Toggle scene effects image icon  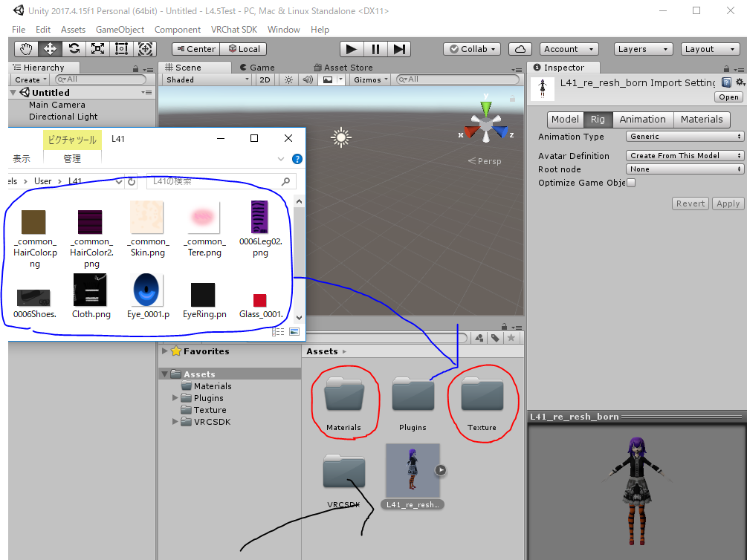[x=328, y=79]
